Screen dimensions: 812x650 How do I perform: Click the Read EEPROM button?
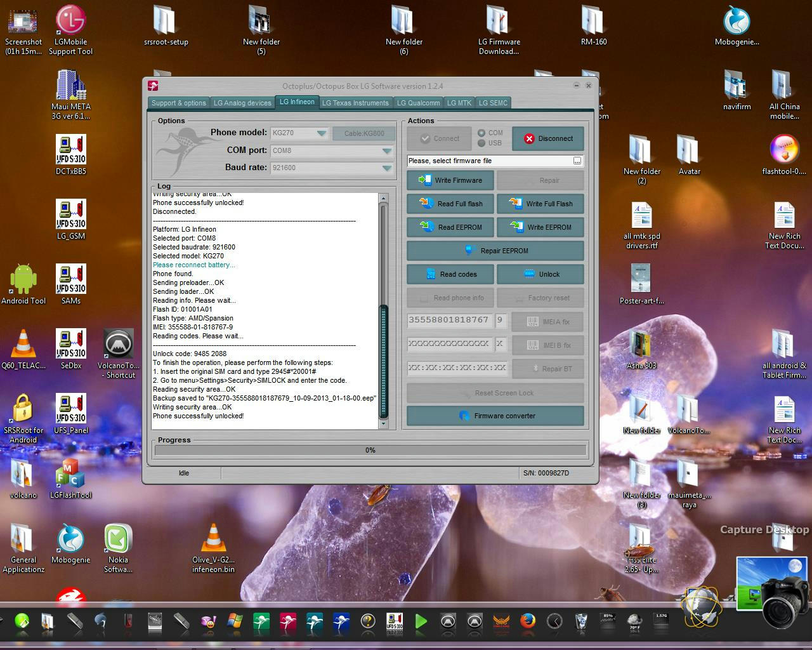[x=450, y=227]
